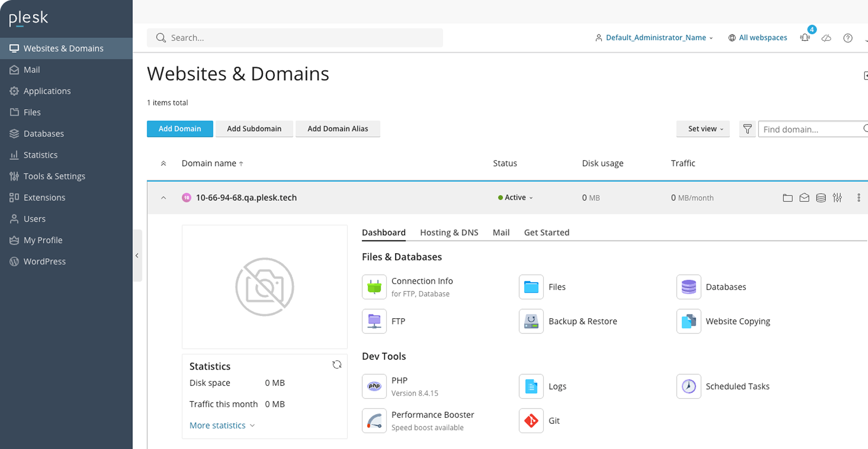Click the help question mark icon
The image size is (868, 449).
click(x=847, y=38)
